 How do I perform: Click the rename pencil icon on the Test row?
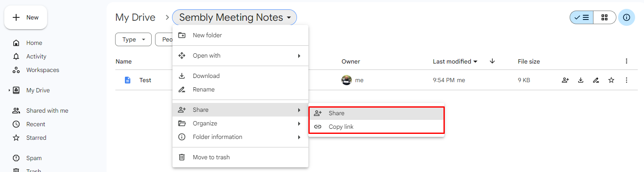(596, 80)
